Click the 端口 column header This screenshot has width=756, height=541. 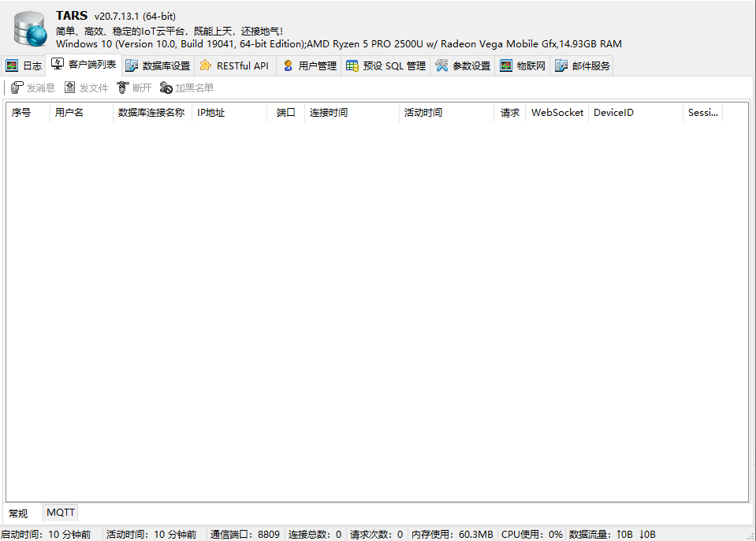286,112
